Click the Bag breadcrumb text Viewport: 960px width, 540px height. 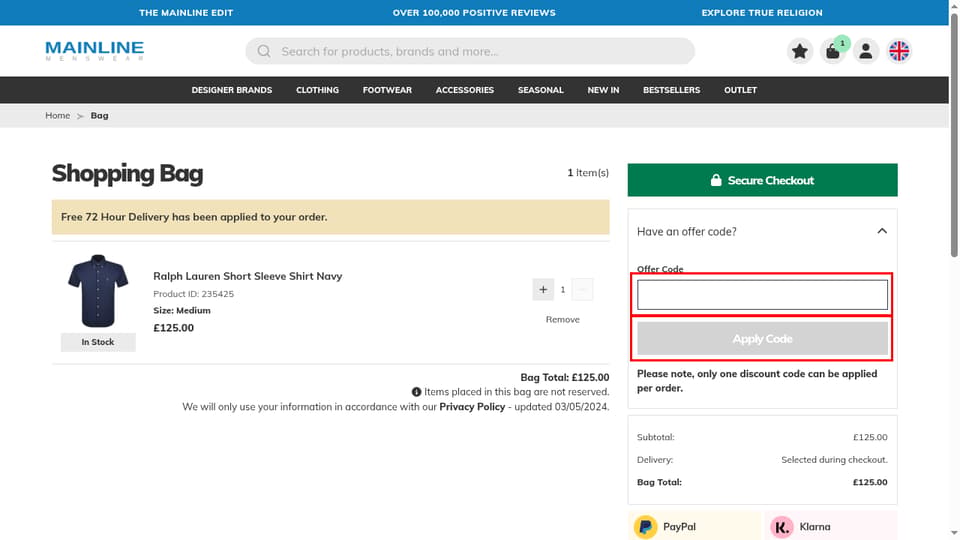pos(99,115)
